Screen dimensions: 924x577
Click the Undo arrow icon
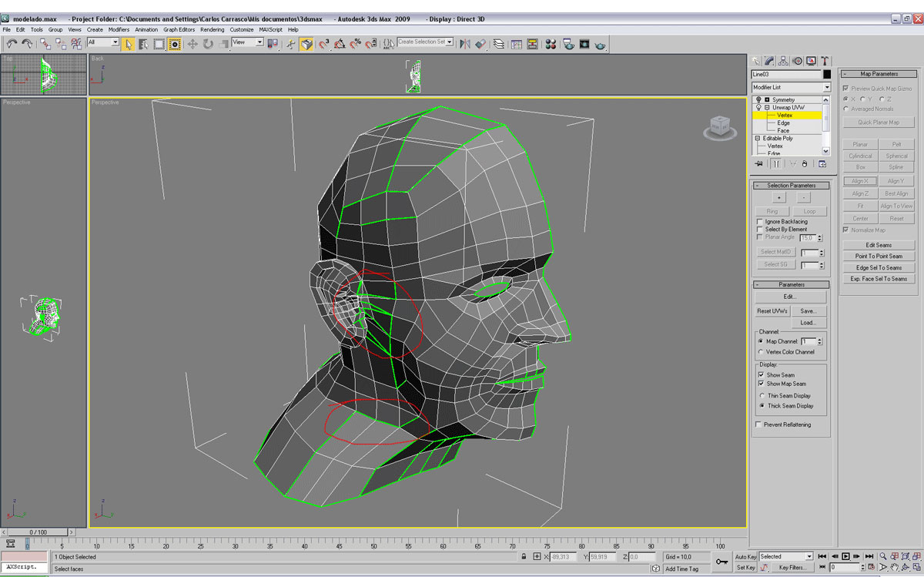pos(12,44)
